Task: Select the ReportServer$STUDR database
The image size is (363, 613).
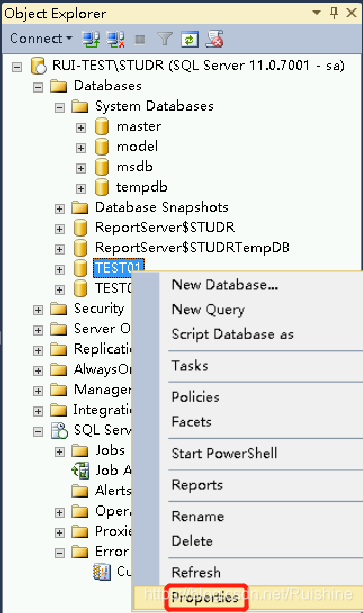Action: coord(165,227)
